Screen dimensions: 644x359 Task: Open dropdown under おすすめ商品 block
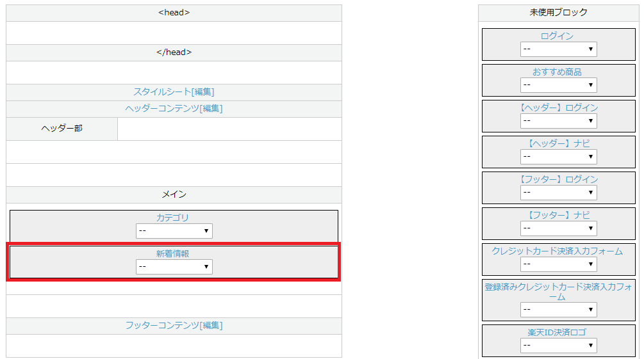coord(558,85)
